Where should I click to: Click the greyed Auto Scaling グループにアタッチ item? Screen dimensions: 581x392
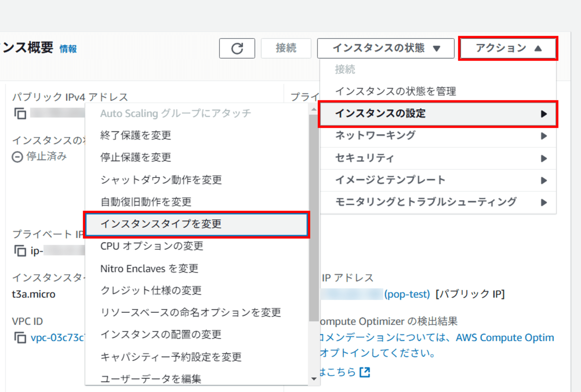[x=197, y=113]
